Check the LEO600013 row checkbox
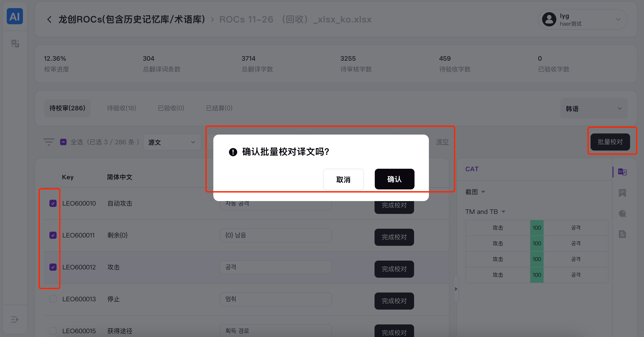Viewport: 644px width, 337px height. point(53,299)
